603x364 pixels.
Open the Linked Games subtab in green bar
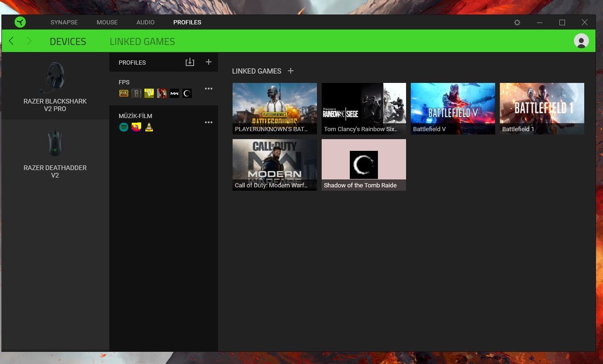[142, 42]
